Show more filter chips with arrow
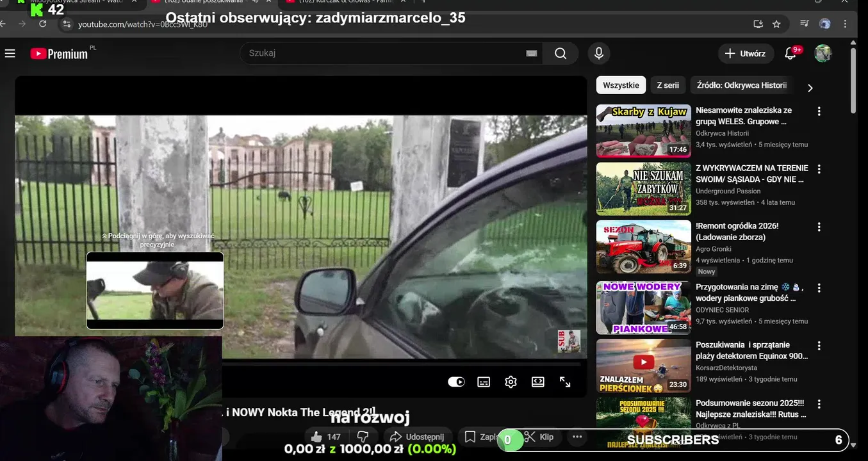 [810, 88]
